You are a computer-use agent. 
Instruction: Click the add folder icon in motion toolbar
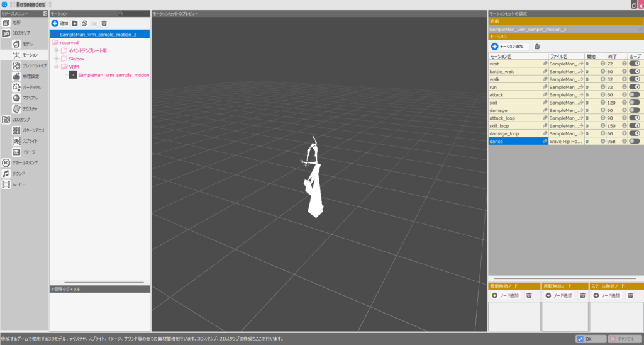coord(75,23)
